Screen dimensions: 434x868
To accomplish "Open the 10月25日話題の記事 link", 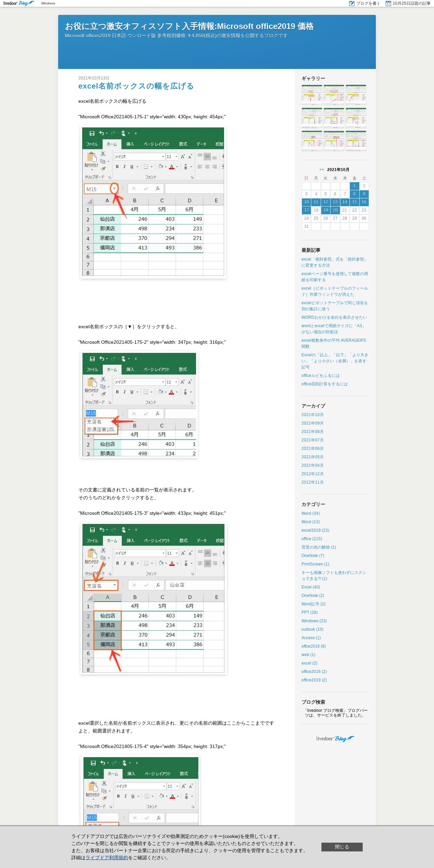I will (x=411, y=3).
